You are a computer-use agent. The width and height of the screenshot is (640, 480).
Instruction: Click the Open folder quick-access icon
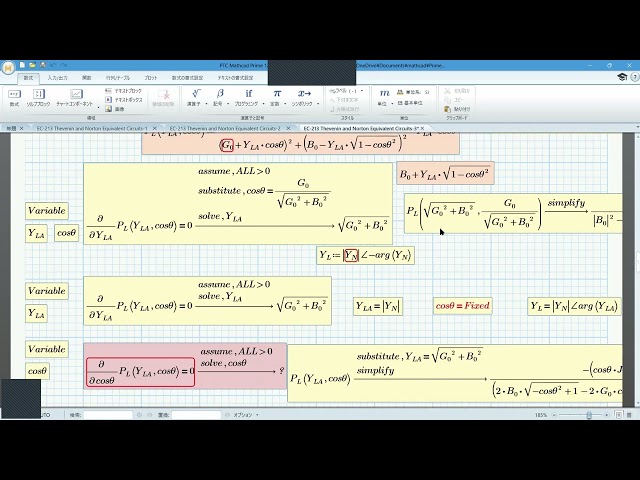click(32, 65)
